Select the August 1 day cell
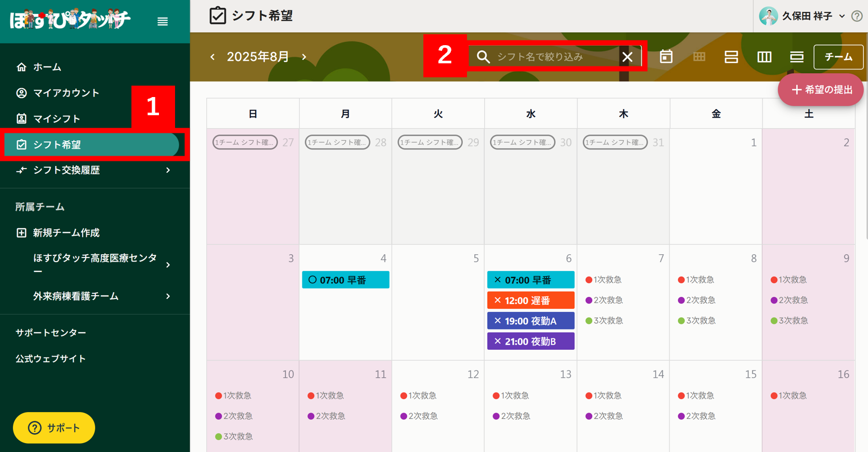868x452 pixels. (x=716, y=187)
